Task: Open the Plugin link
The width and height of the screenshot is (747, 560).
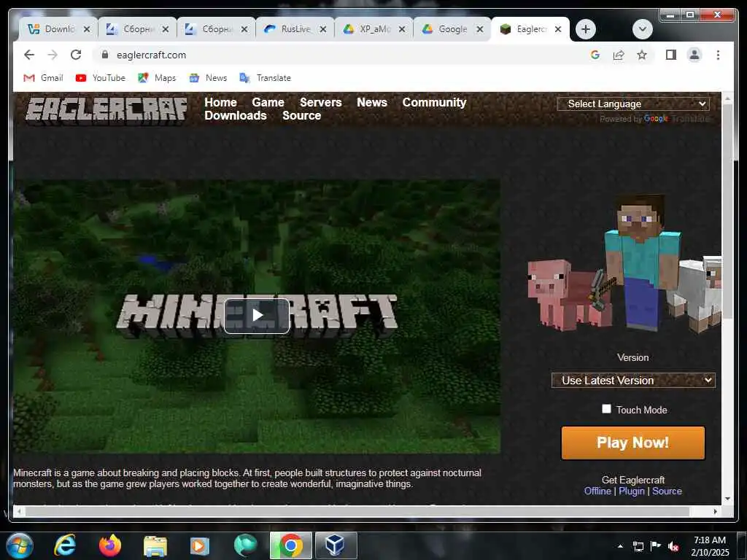Action: (632, 491)
